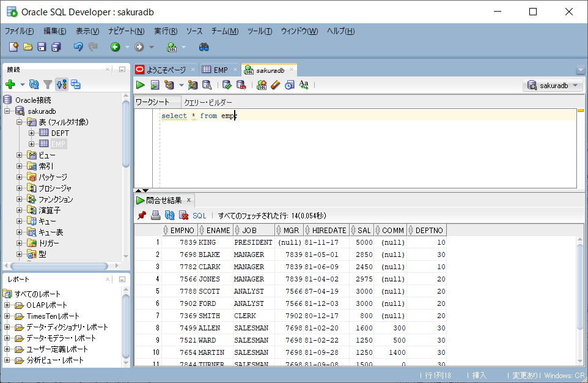Expand the DEPT table node
Viewport: 588px width, 383px height.
coord(32,133)
